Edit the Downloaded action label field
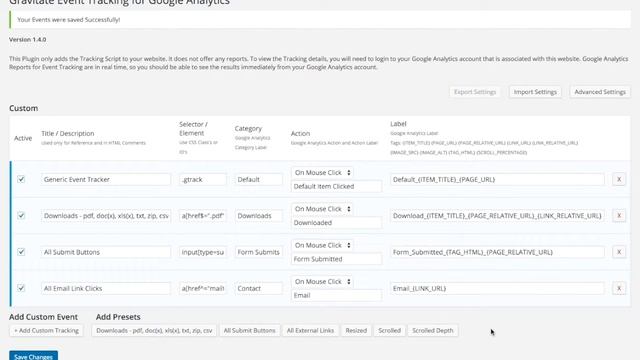Screen dimensions: 640x360 point(336,222)
